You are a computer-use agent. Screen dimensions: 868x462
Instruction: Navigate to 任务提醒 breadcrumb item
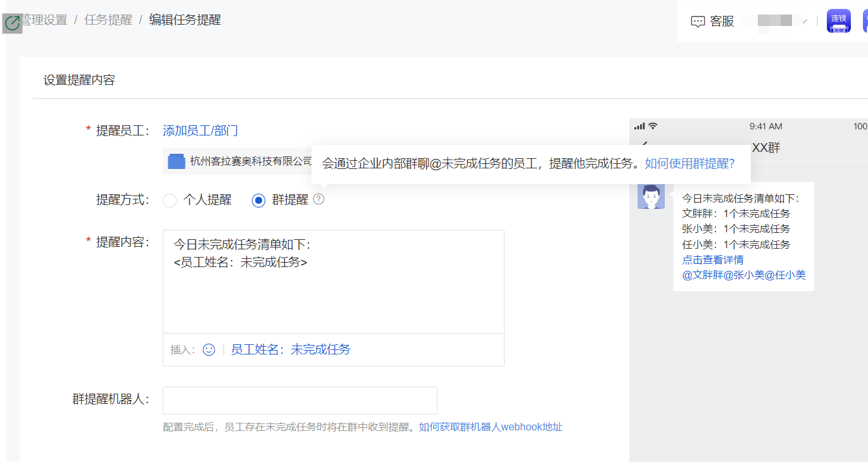[108, 20]
